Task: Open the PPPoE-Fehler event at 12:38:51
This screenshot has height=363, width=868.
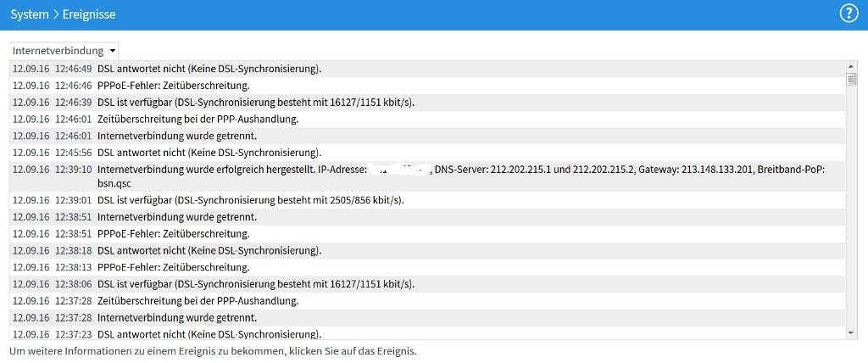Action: point(173,233)
